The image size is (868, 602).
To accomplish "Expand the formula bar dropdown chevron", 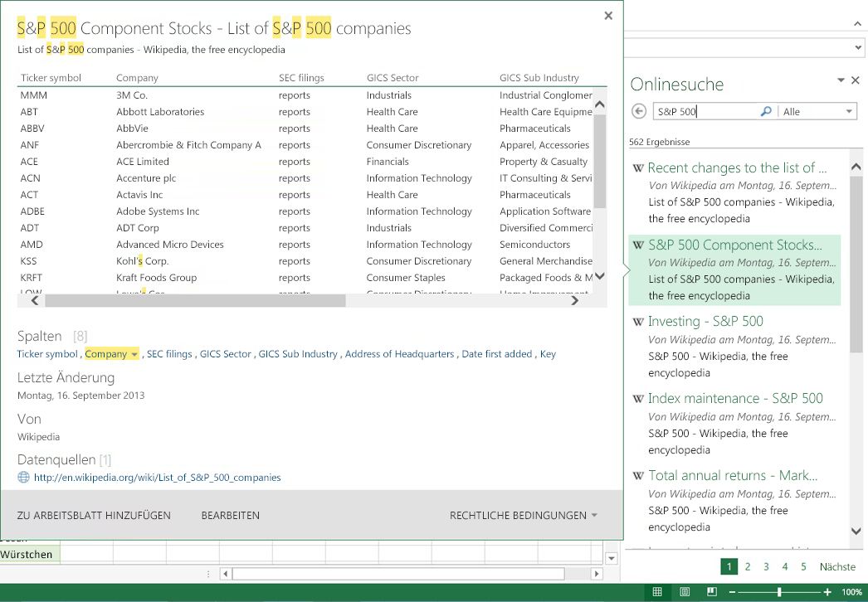I will point(857,47).
